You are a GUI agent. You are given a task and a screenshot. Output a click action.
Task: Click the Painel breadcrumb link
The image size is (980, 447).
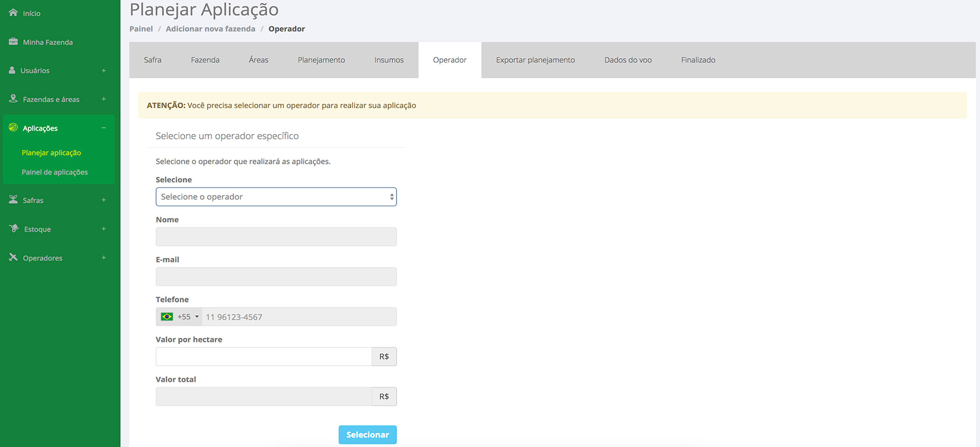(141, 29)
